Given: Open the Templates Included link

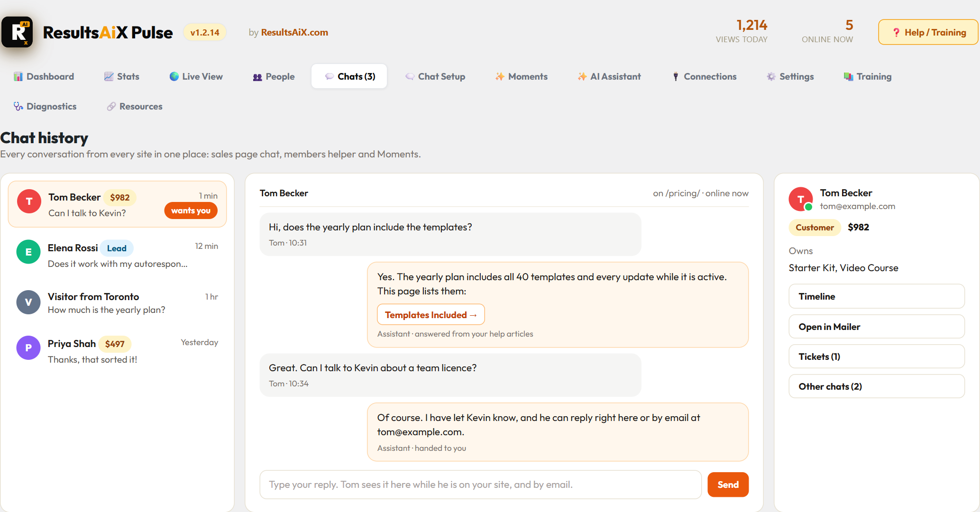Looking at the screenshot, I should (430, 315).
